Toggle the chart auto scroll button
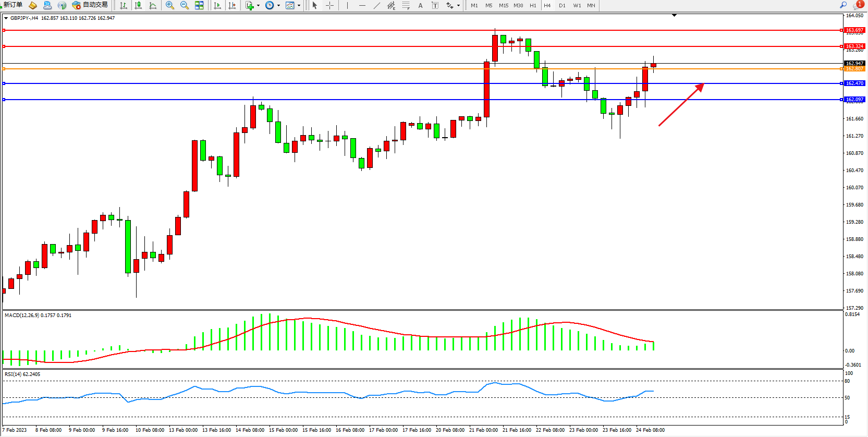868x437 pixels. [x=217, y=5]
